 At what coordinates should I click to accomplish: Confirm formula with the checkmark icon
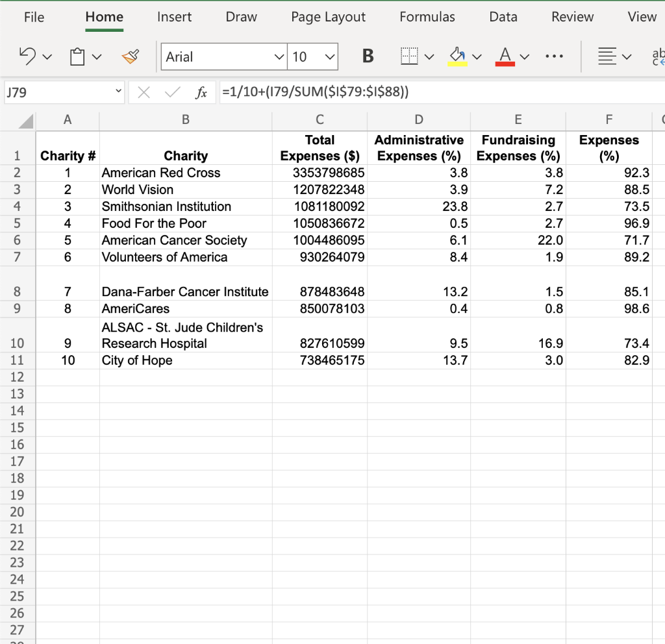click(171, 92)
